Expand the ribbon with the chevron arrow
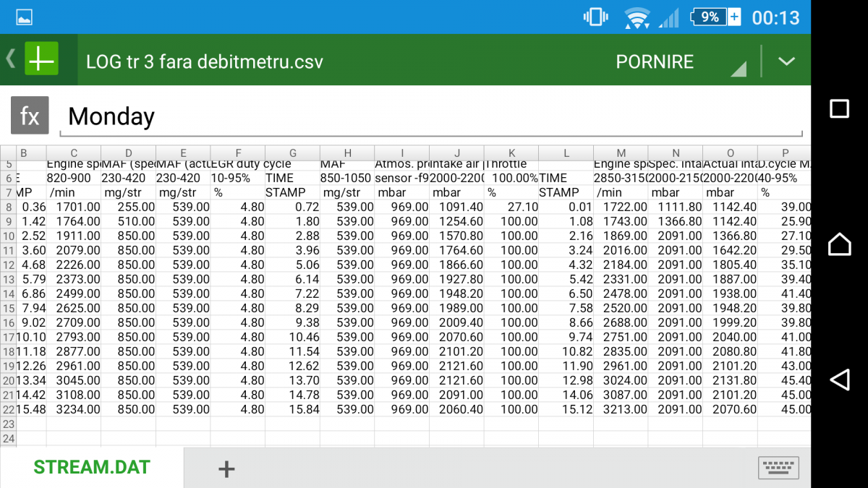 pos(786,61)
